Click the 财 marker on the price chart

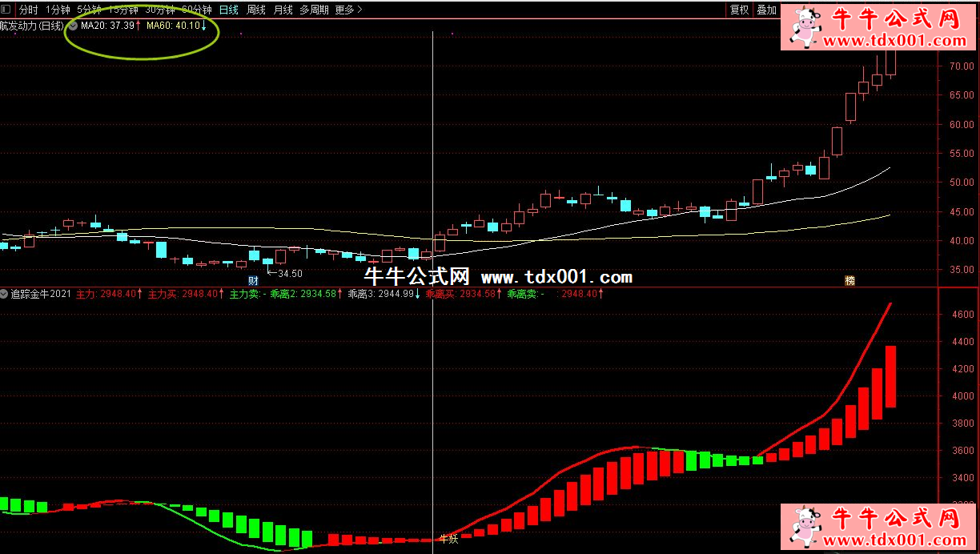click(253, 280)
